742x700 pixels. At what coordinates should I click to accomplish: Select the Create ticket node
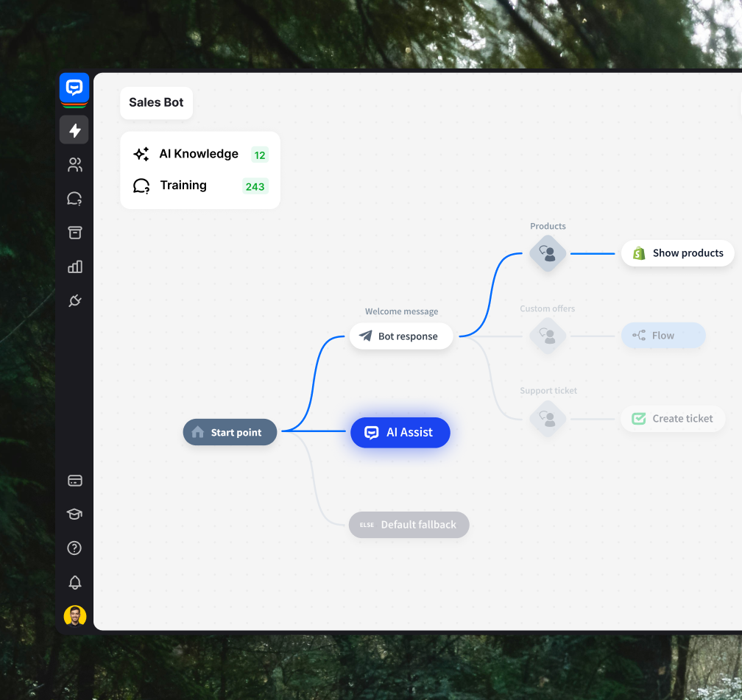[673, 418]
